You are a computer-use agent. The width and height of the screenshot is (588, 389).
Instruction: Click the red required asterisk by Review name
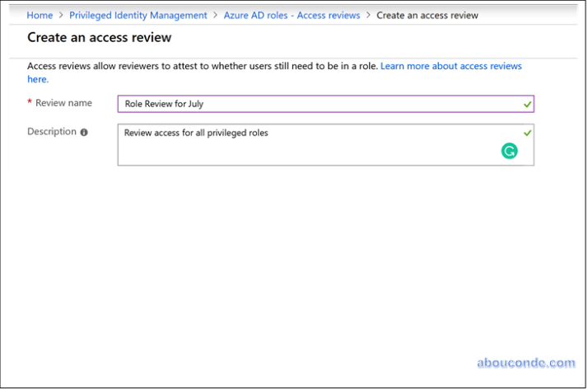click(x=30, y=104)
